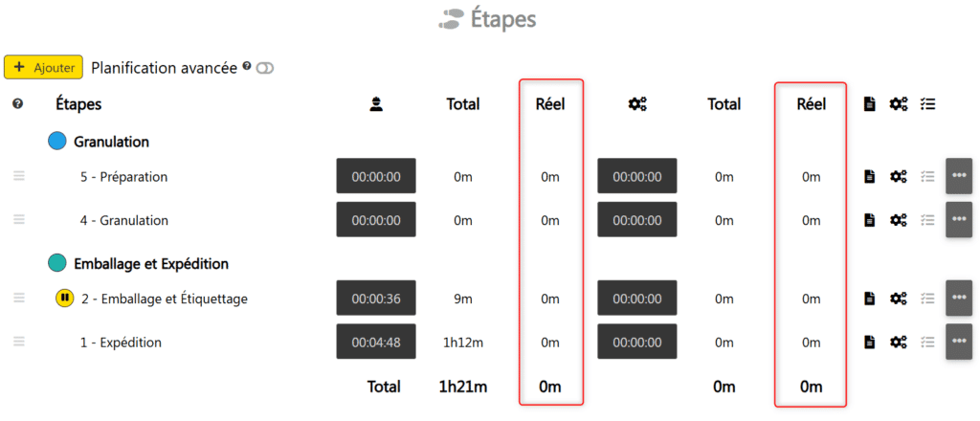Click the drag handle for 5 - Préparation
Image resolution: width=980 pixels, height=421 pixels.
[x=18, y=176]
